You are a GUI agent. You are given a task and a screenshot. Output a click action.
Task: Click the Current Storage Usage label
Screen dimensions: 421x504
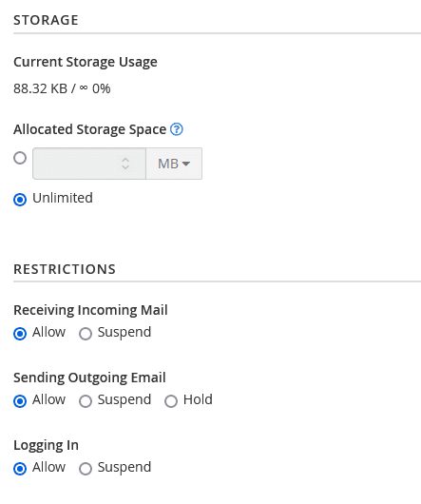coord(86,62)
